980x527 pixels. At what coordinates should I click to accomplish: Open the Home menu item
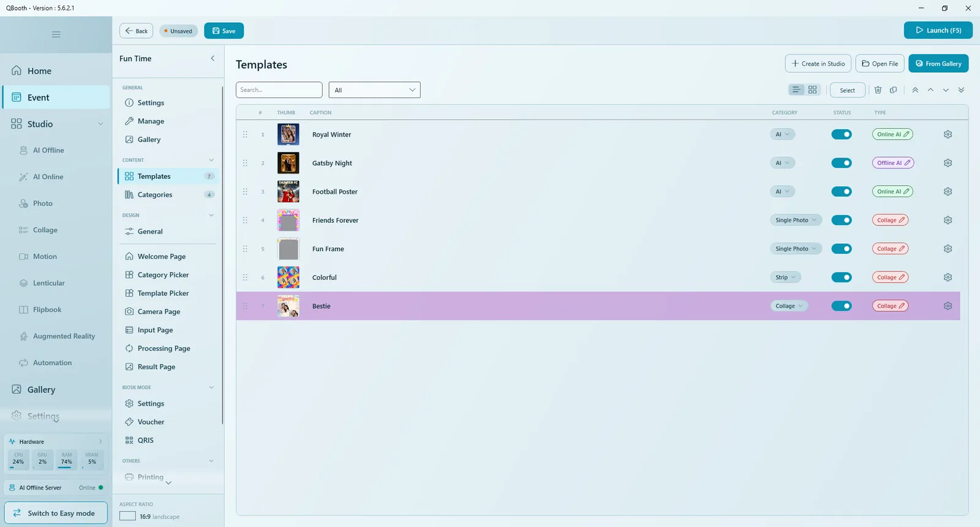56,71
